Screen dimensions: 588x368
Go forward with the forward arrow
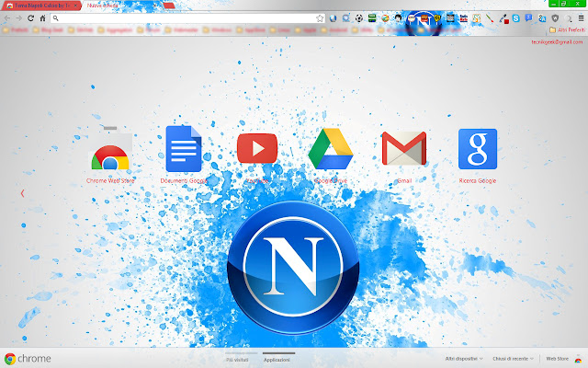(x=18, y=18)
